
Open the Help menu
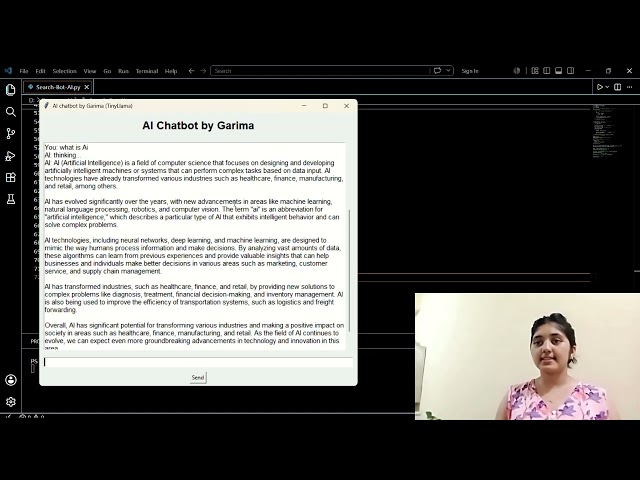[171, 71]
